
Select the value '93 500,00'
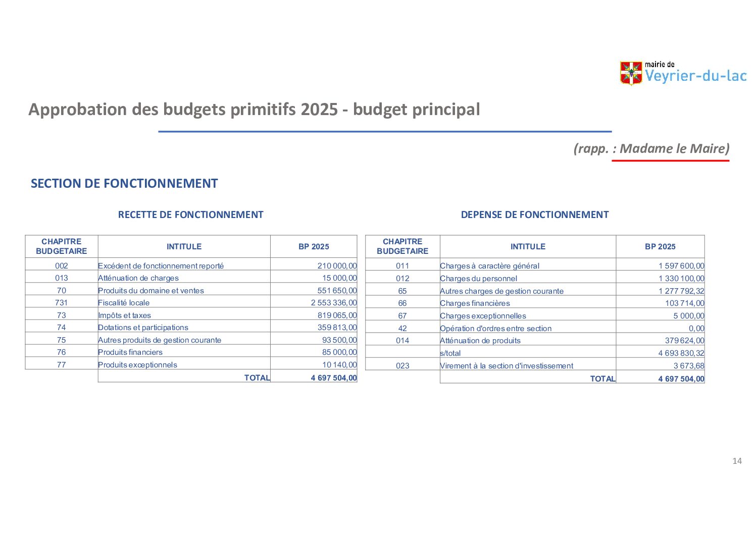pos(339,340)
